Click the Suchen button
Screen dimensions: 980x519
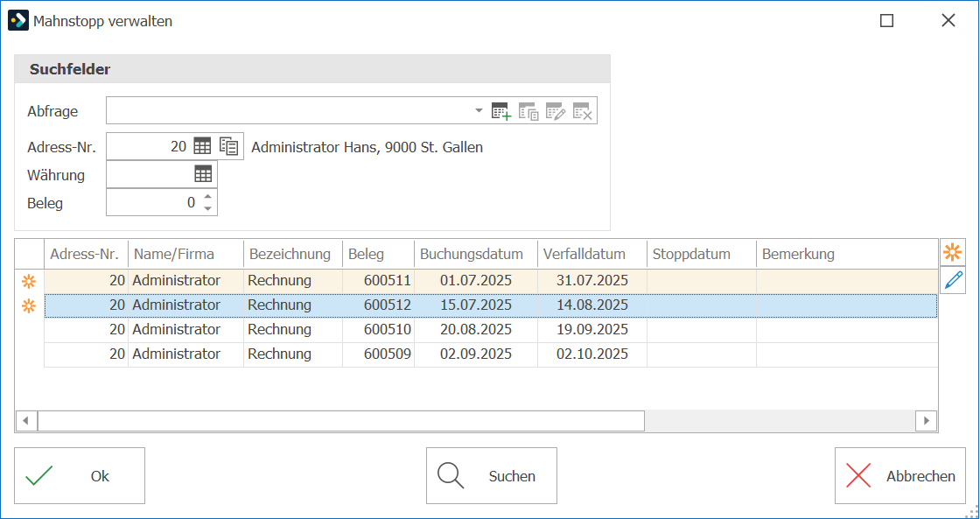click(491, 476)
